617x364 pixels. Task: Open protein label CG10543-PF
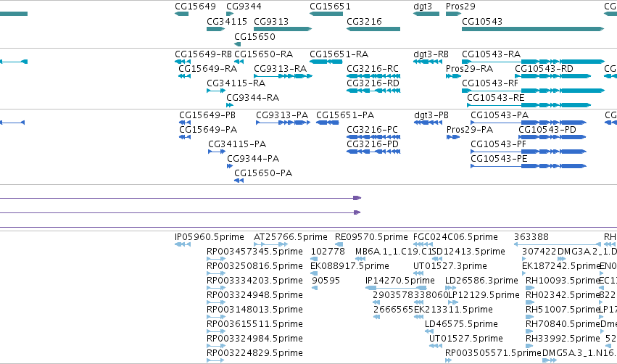(x=498, y=144)
